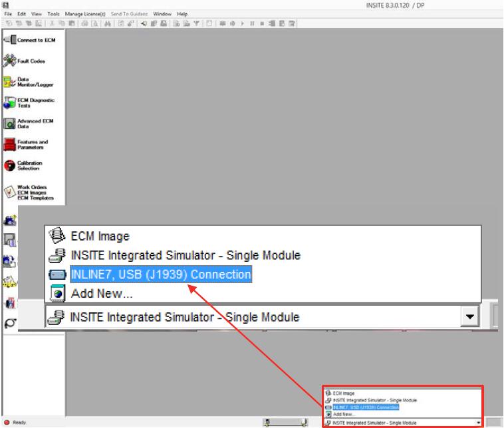504x428 pixels.
Task: Open Fault Codes view
Action: pyautogui.click(x=25, y=60)
